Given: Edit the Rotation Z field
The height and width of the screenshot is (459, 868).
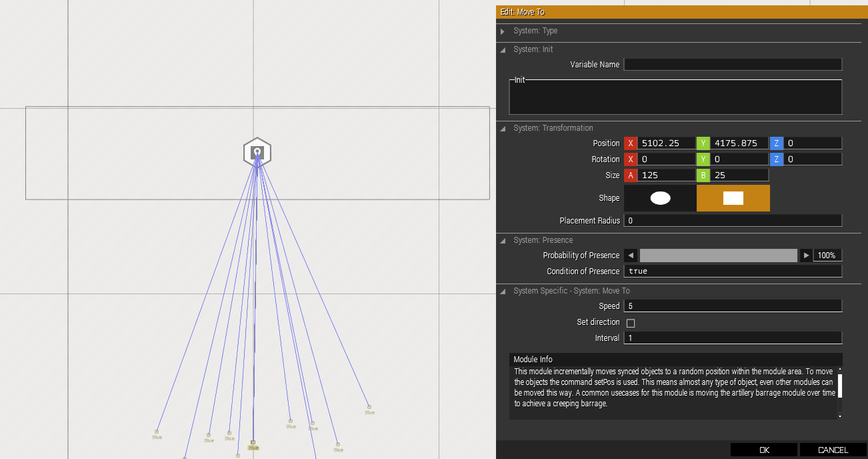Looking at the screenshot, I should click(812, 159).
